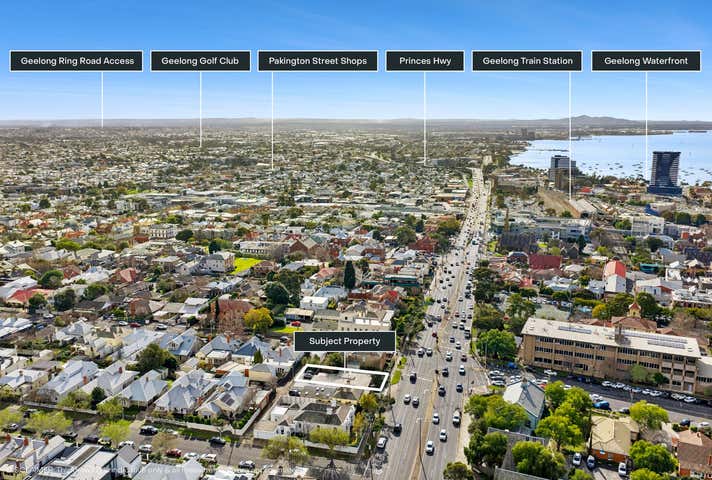Click the marker line beneath Pakington Street Shops
The image size is (712, 480).
point(272,120)
